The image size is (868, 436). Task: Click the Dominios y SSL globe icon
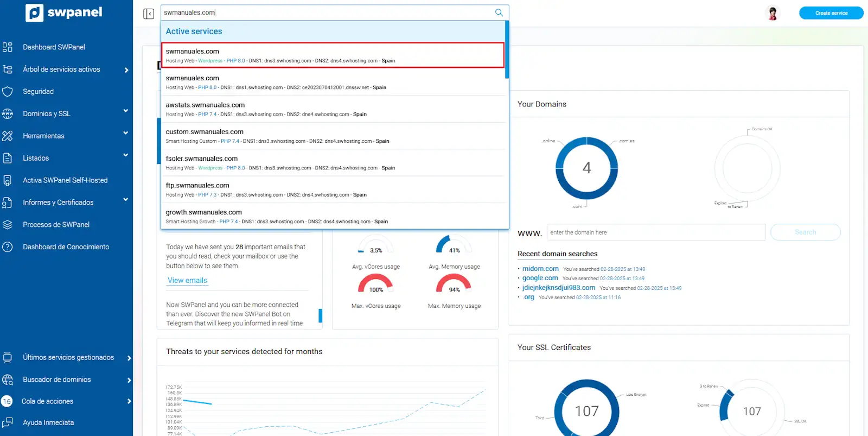(8, 114)
